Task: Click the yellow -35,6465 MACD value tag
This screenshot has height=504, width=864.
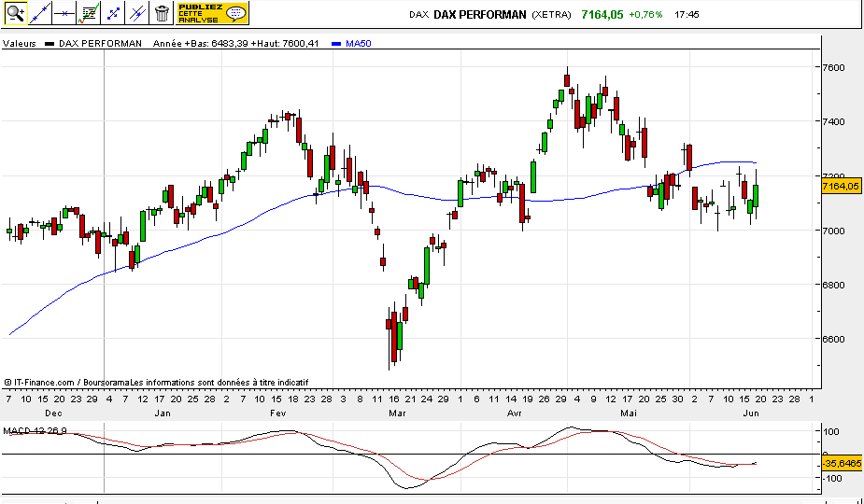Action: 842,464
